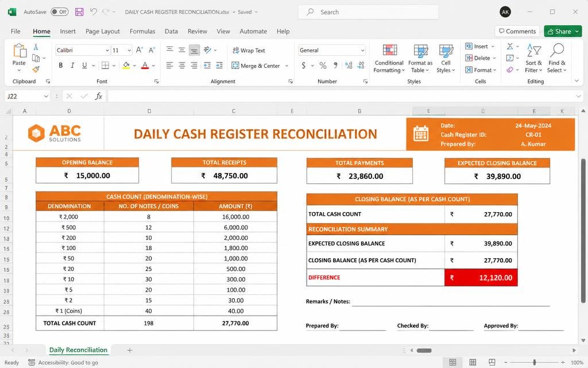Expand the Merge & Center dropdown arrow
The width and height of the screenshot is (588, 368).
click(287, 66)
